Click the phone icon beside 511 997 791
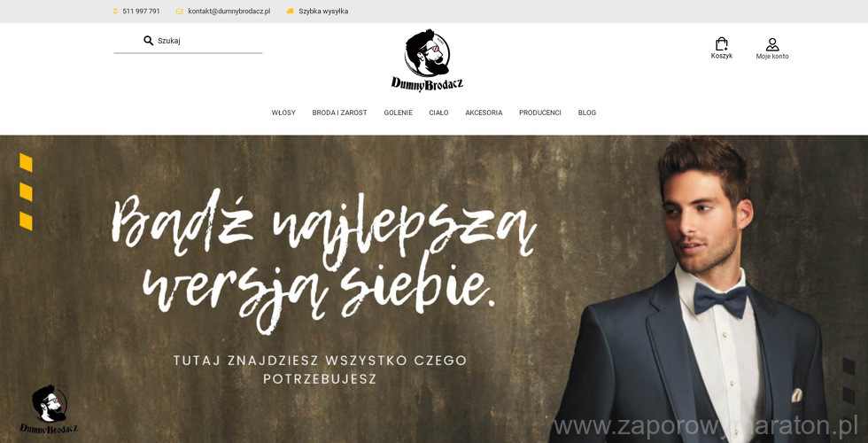 click(x=116, y=11)
